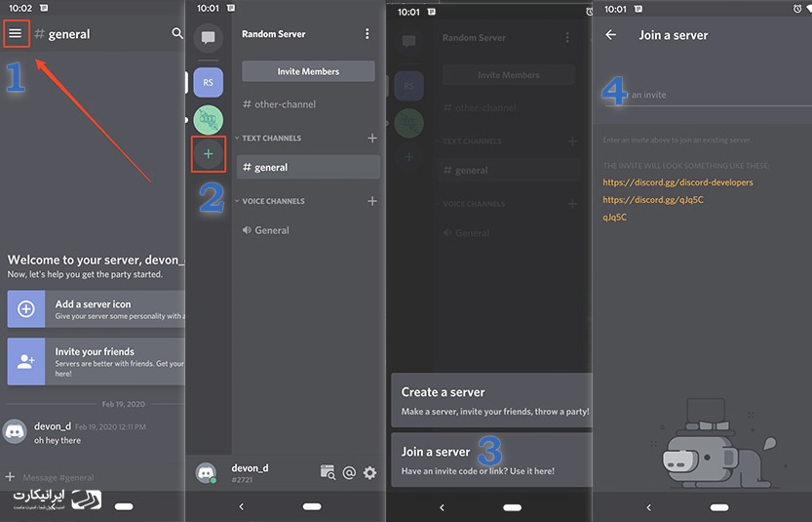This screenshot has width=812, height=522.
Task: Tap the https://discord.gg/qJq5C example link
Action: [x=653, y=200]
